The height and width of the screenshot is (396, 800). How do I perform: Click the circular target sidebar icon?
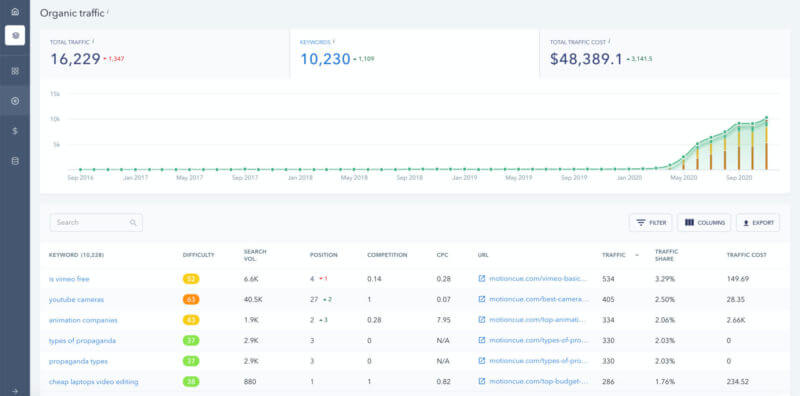[x=15, y=101]
